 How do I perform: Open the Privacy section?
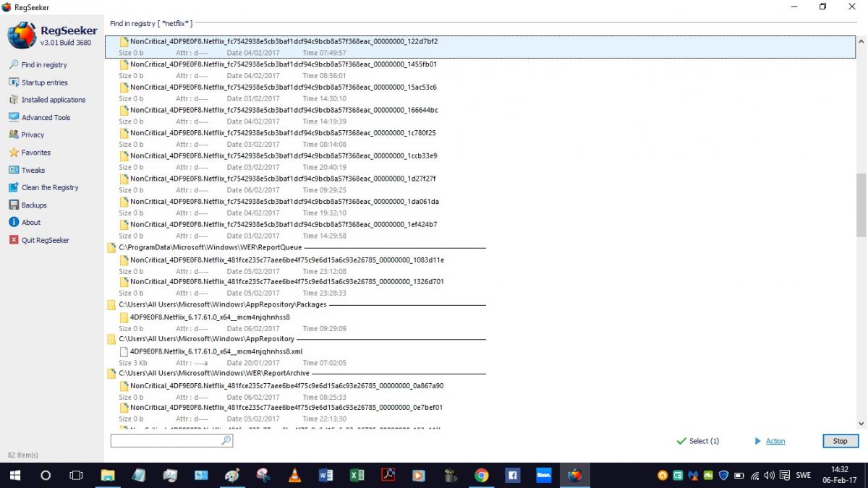coord(27,134)
